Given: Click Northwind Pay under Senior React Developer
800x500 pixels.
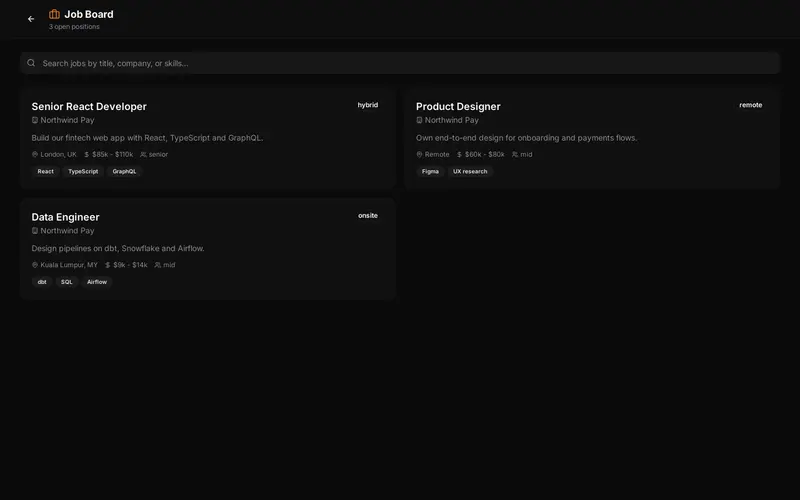Looking at the screenshot, I should click(x=67, y=120).
